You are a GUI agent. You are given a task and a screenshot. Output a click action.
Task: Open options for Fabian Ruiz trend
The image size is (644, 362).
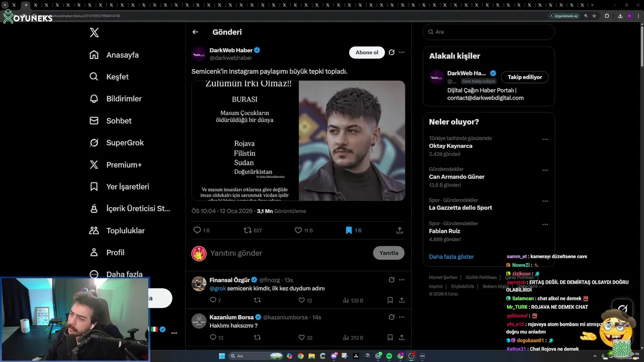click(545, 224)
